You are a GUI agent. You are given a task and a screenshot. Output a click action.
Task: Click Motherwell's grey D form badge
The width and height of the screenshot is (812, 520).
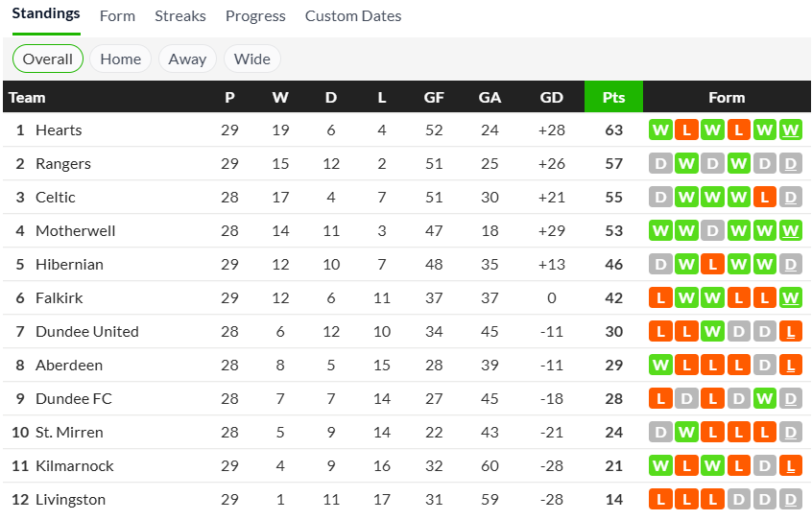tap(713, 231)
